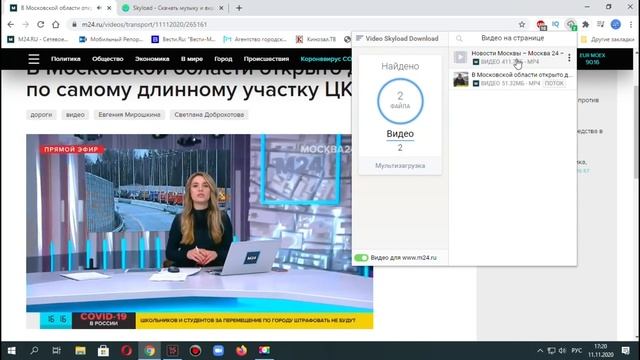Open the Chrome profile avatar

coord(616,24)
